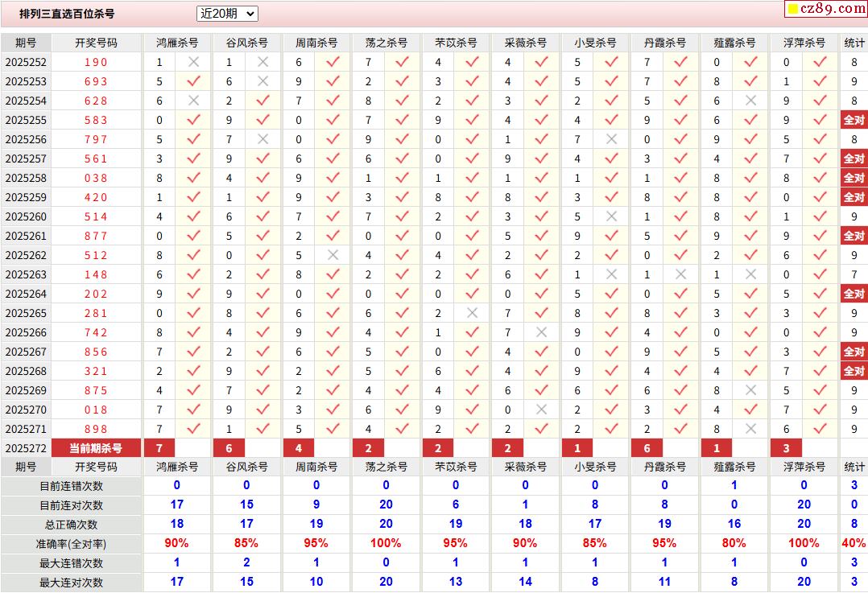Viewport: 868px width, 593px height.
Task: Click the red check for 浮萍杀号 in row 2025271
Action: pyautogui.click(x=820, y=429)
